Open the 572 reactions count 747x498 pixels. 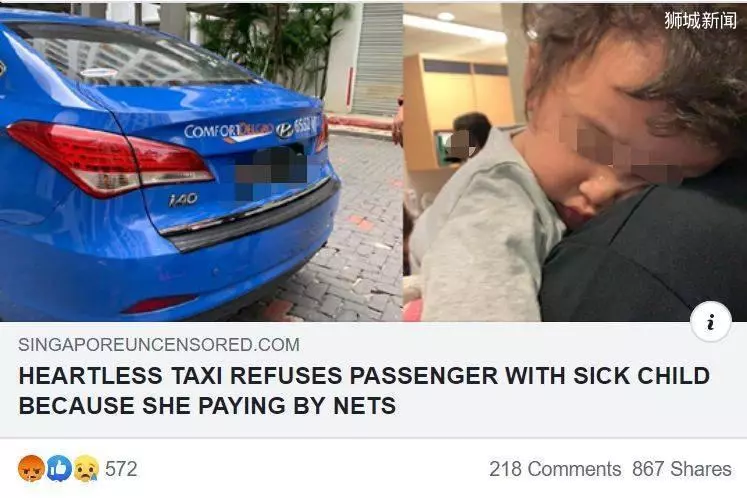tap(121, 469)
